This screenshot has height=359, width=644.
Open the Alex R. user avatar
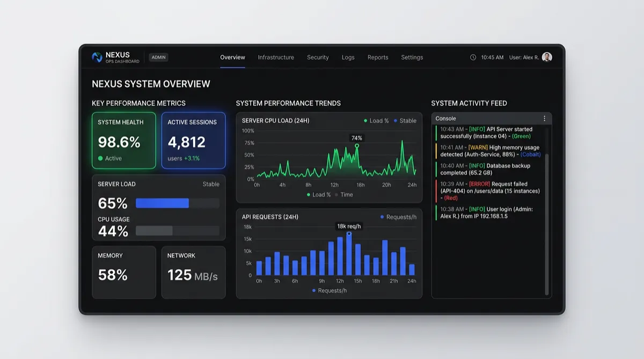point(547,57)
